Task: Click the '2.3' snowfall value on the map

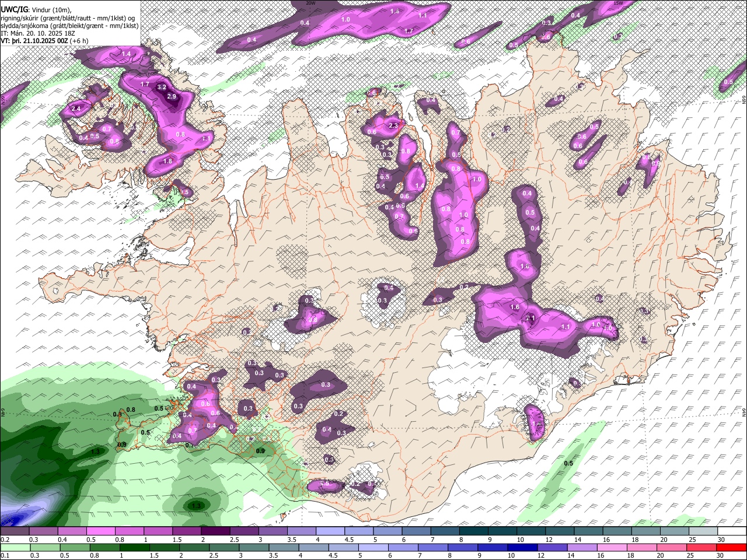Action: coord(393,125)
